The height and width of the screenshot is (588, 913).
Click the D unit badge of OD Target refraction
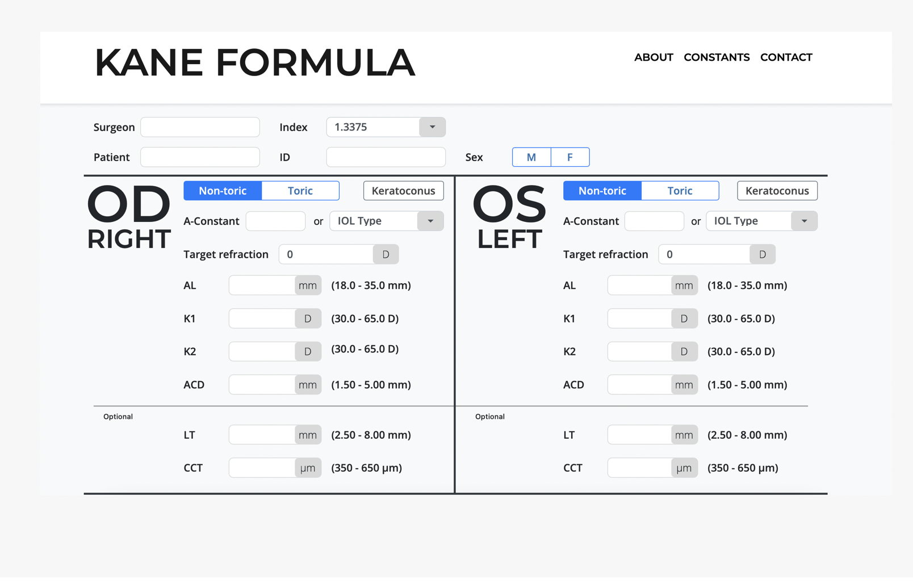(x=386, y=254)
